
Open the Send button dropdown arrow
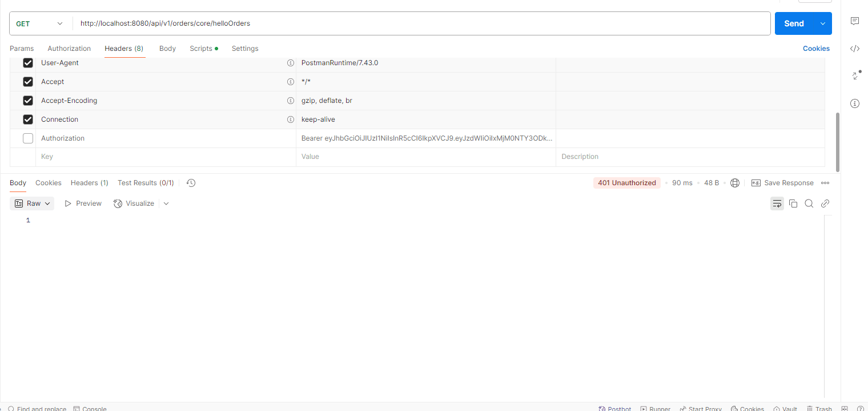pyautogui.click(x=822, y=23)
